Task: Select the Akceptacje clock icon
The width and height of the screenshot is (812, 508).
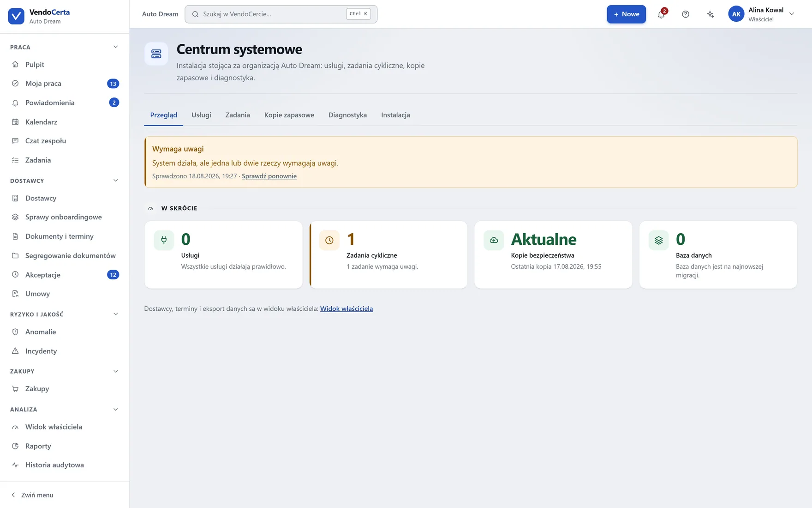Action: coord(15,275)
